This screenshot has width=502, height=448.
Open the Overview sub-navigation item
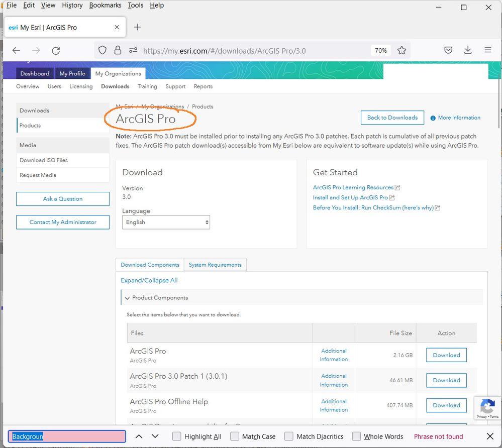[x=28, y=86]
